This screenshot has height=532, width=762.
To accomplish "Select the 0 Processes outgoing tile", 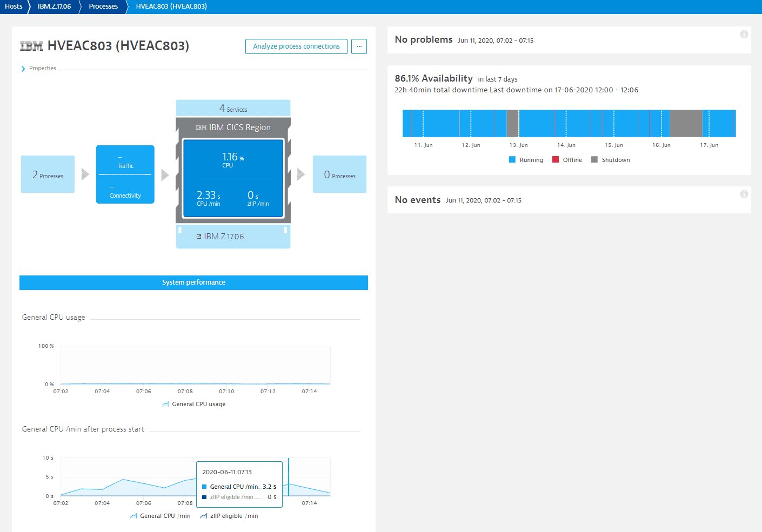I will pos(339,174).
